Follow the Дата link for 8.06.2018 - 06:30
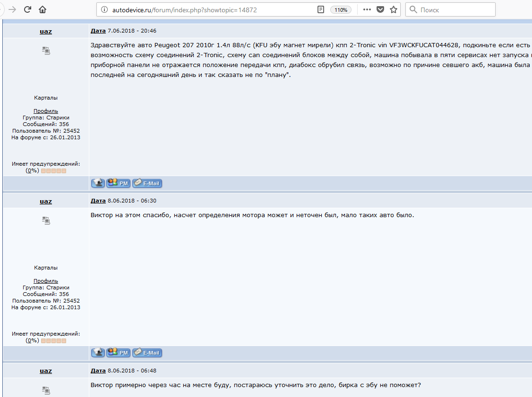This screenshot has width=532, height=397. coord(98,201)
